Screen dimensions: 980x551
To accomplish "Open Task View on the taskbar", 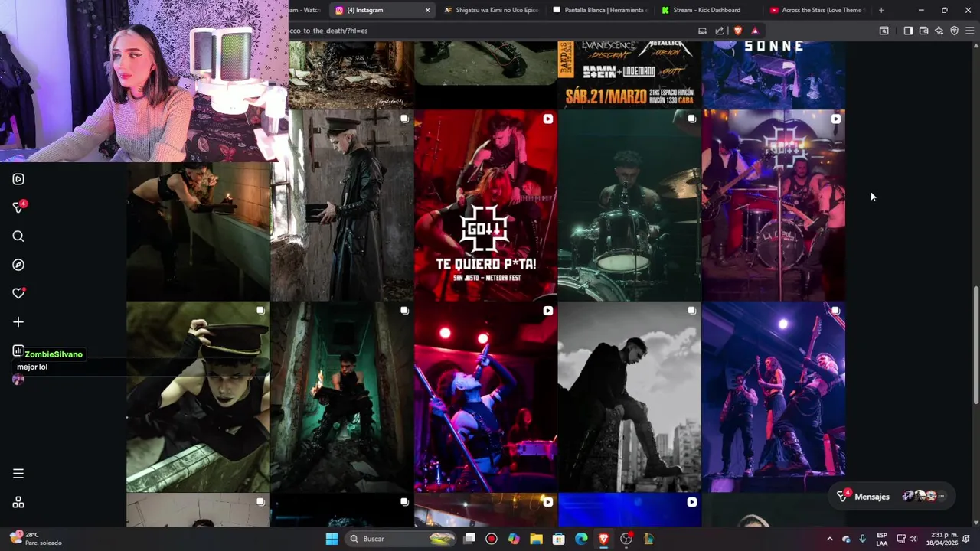I will (x=469, y=539).
